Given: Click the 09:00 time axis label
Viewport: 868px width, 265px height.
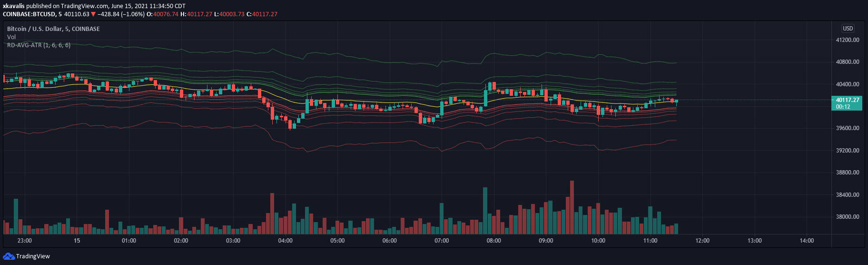Looking at the screenshot, I should pyautogui.click(x=546, y=241).
